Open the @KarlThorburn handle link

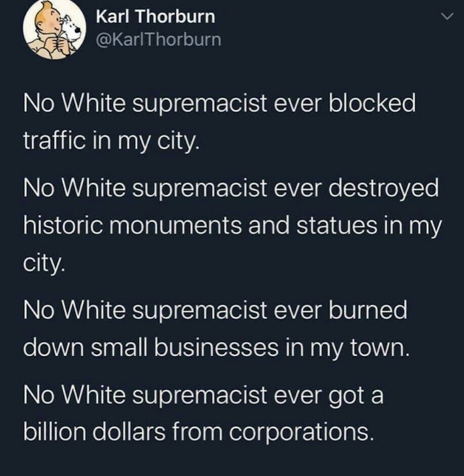point(158,40)
